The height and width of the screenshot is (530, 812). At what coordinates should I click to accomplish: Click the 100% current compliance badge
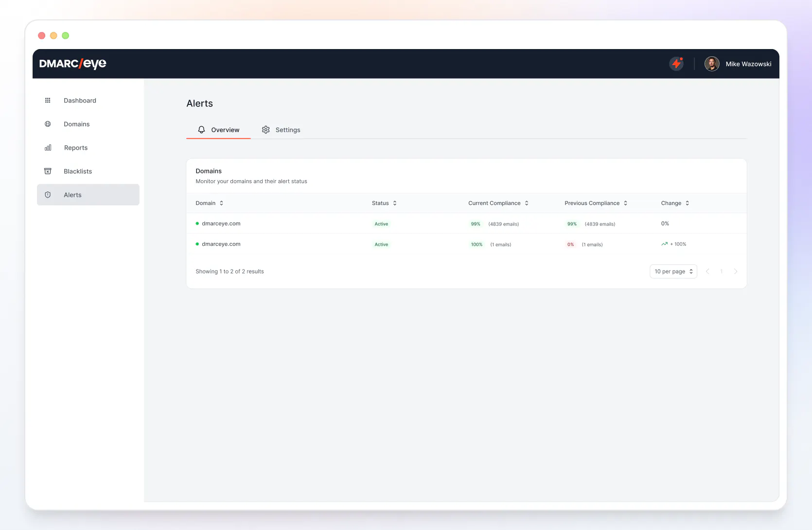point(477,244)
